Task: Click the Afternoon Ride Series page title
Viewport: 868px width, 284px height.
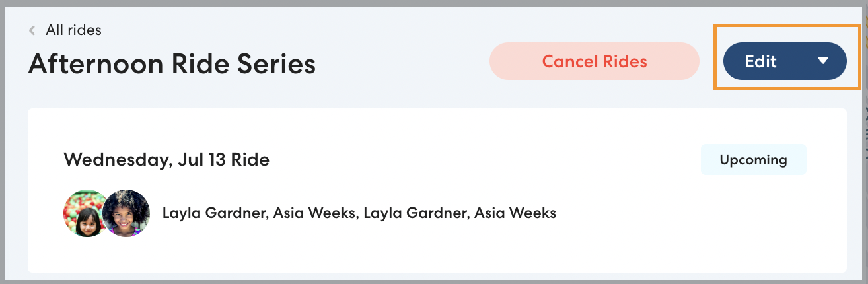Action: (172, 64)
